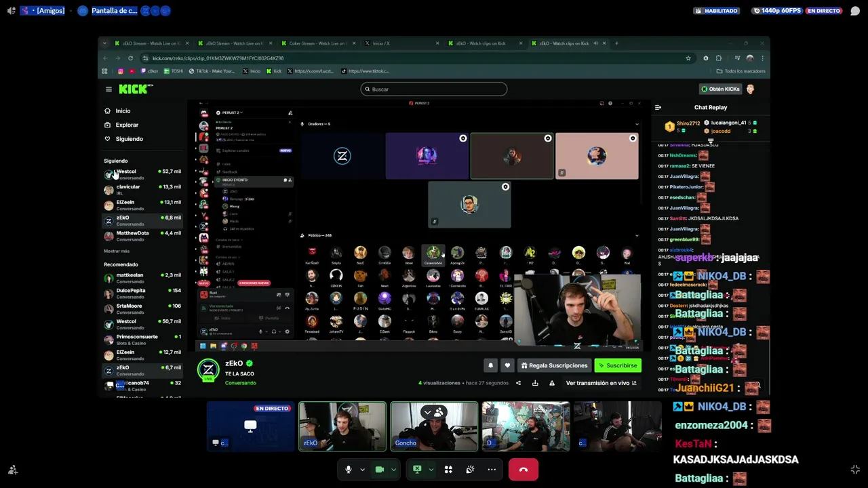Open new tab with plus button

click(616, 43)
